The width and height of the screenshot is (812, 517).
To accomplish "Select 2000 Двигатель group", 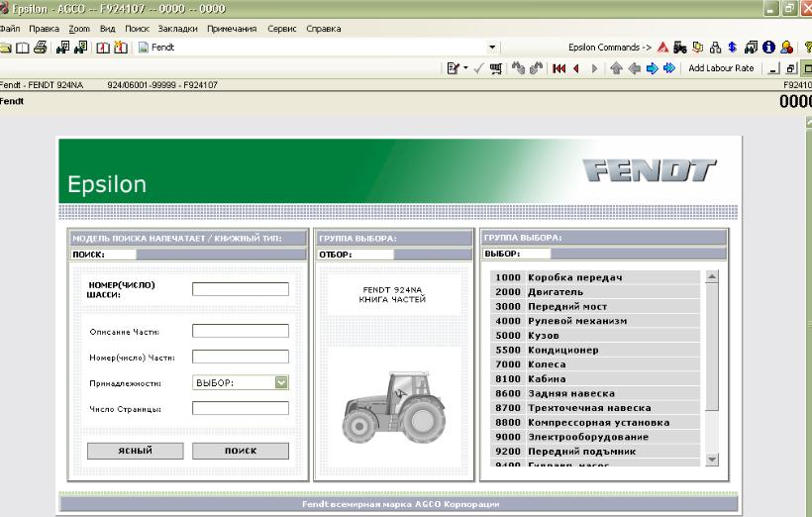I will [595, 292].
